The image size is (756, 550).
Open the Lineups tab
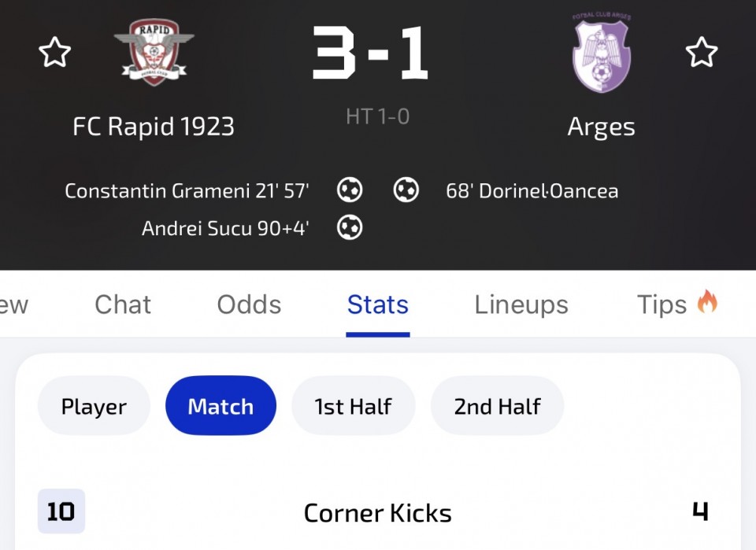[x=521, y=305]
